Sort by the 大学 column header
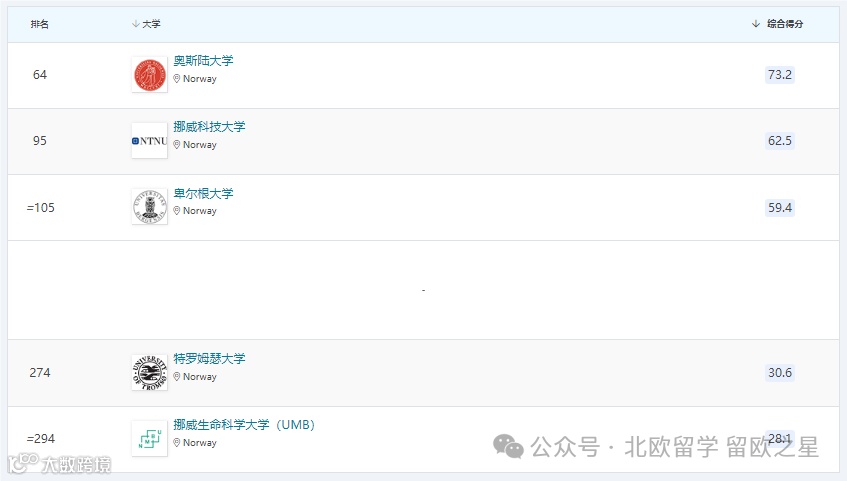The image size is (847, 481). pyautogui.click(x=146, y=24)
